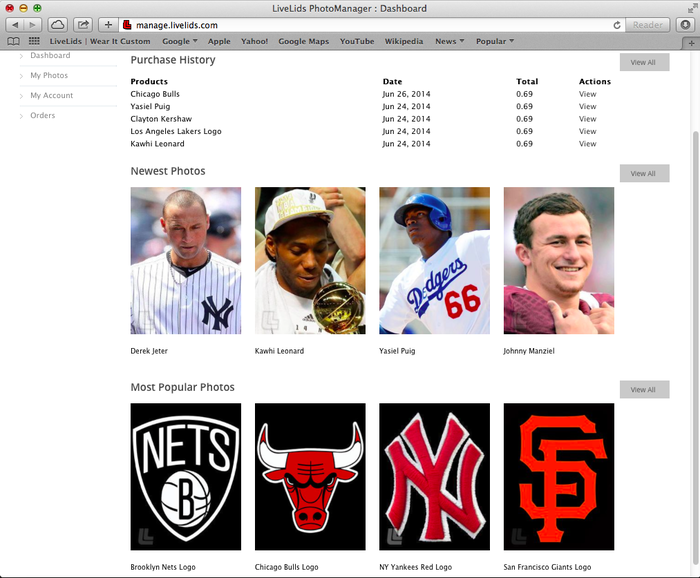Screen dimensions: 700x578
Task: Select Orders in the sidebar
Action: point(42,115)
